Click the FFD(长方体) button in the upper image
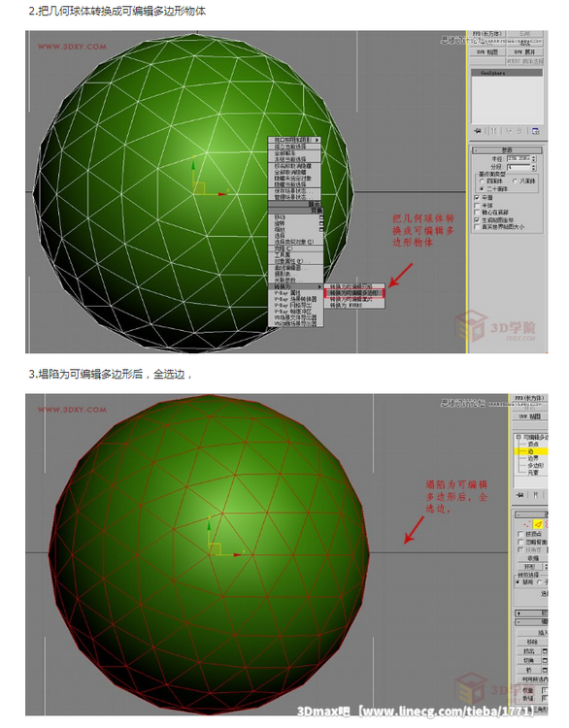The width and height of the screenshot is (569, 728). point(487,33)
